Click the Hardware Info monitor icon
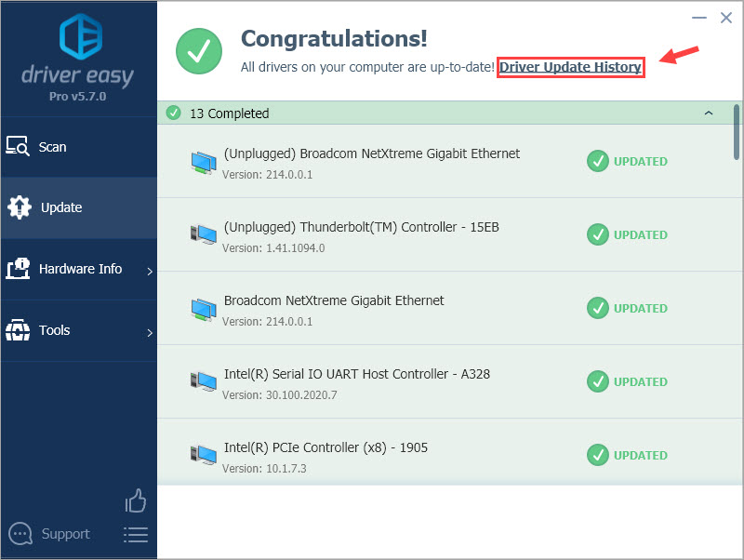 (x=18, y=269)
